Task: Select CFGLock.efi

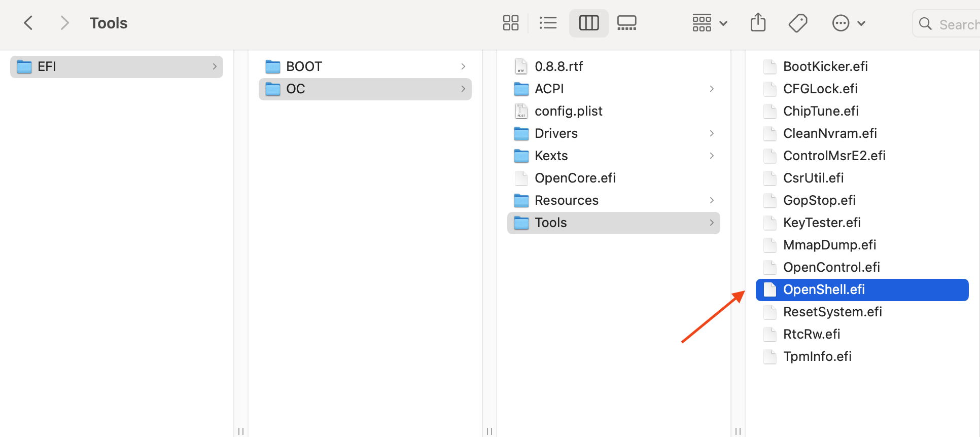Action: click(862, 89)
